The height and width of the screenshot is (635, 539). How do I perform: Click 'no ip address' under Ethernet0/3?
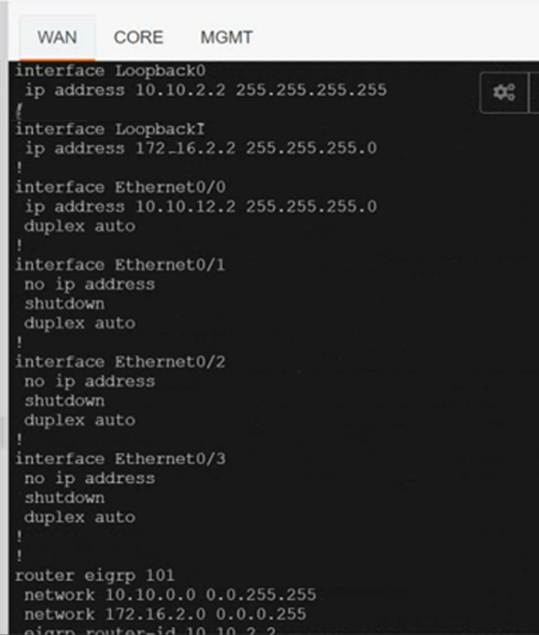click(90, 479)
